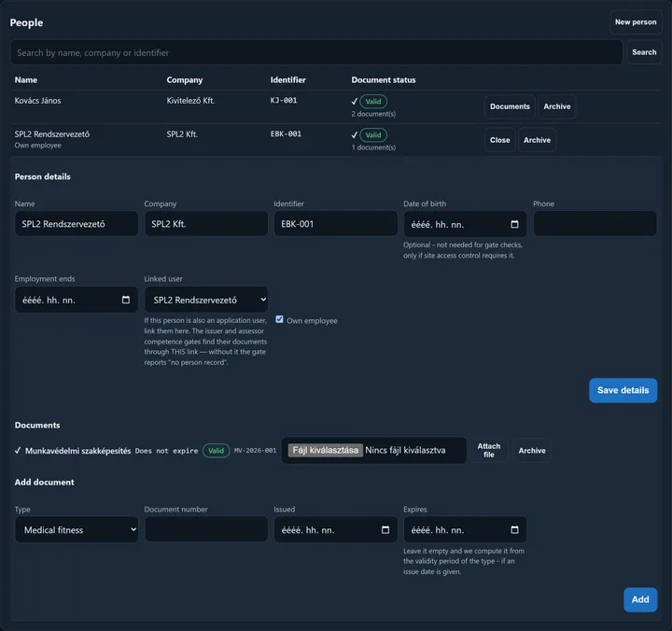Open calendar picker in Date of birth field
This screenshot has width=672, height=631.
(514, 224)
